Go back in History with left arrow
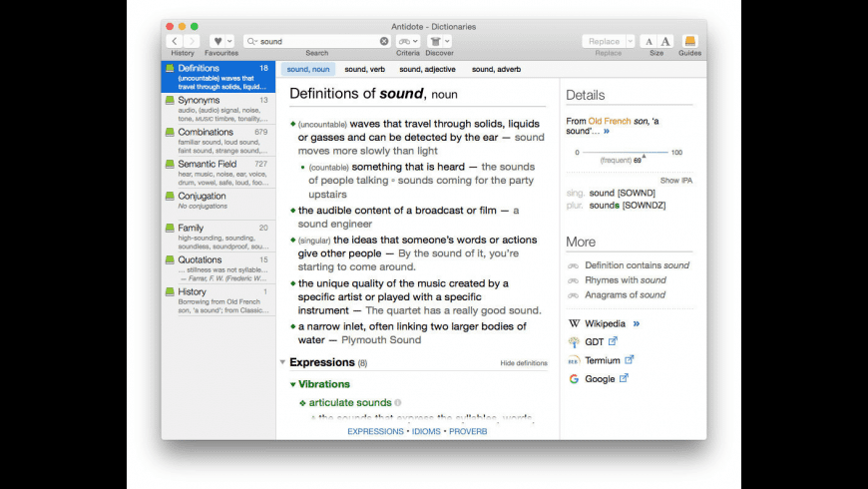This screenshot has height=489, width=868. [175, 41]
